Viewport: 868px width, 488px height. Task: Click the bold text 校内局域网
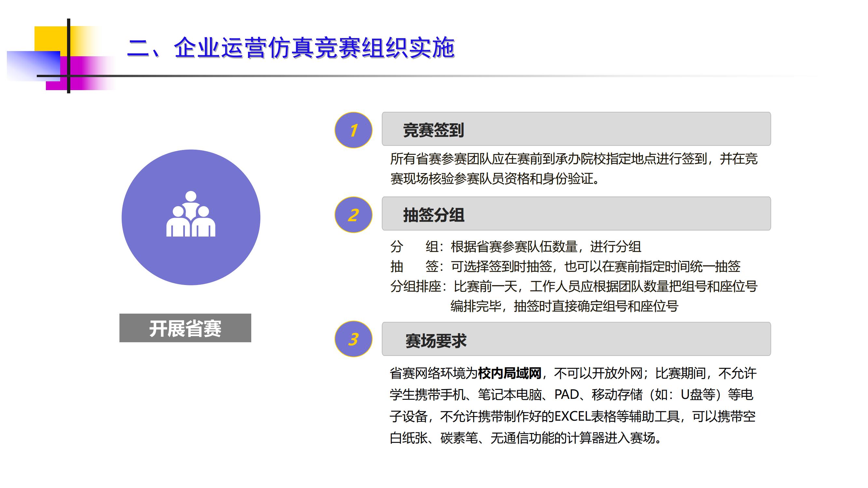click(x=510, y=373)
